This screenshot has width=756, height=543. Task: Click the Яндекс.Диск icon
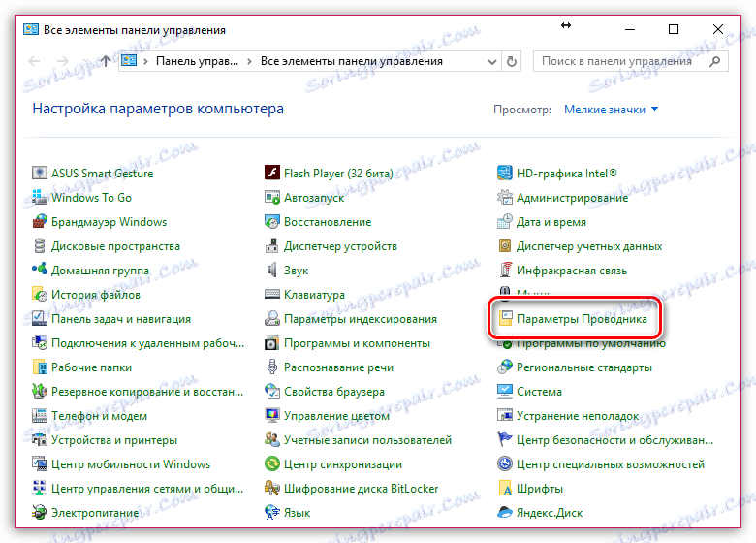[x=505, y=512]
